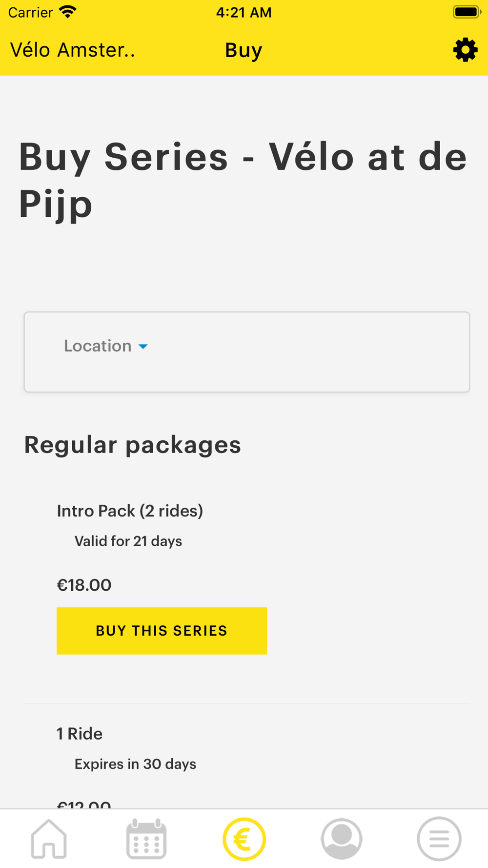
Task: Open the calendar schedule tab
Action: 146,839
